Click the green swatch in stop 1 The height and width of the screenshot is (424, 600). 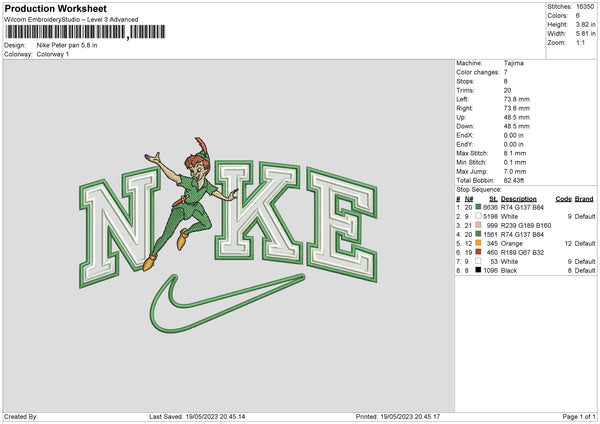pyautogui.click(x=478, y=207)
